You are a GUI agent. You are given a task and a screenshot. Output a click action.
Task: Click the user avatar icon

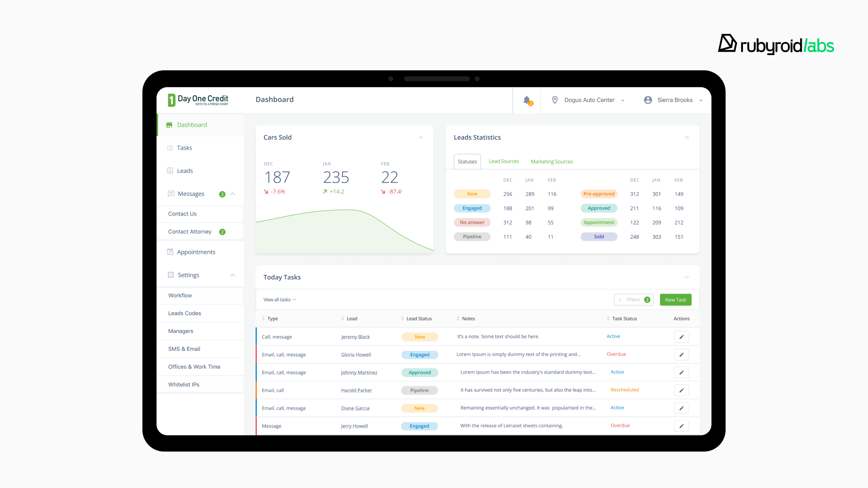pyautogui.click(x=648, y=100)
